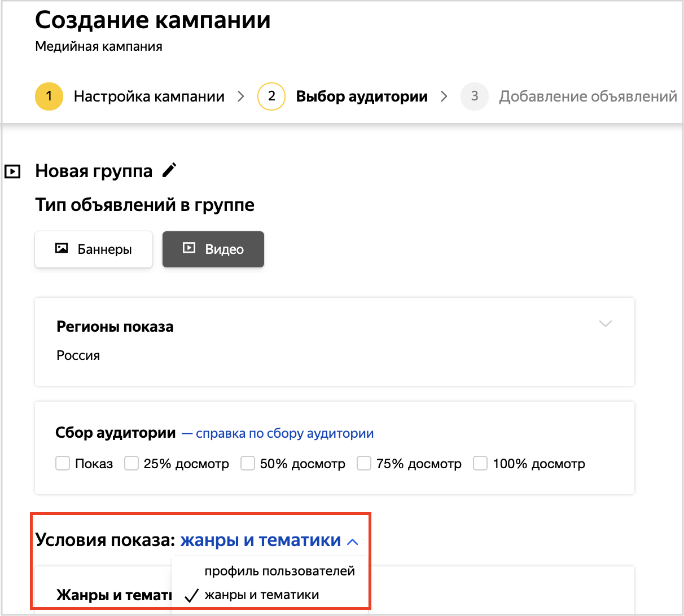Expand the Регионы показа chevron
Image resolution: width=684 pixels, height=616 pixels.
click(605, 324)
